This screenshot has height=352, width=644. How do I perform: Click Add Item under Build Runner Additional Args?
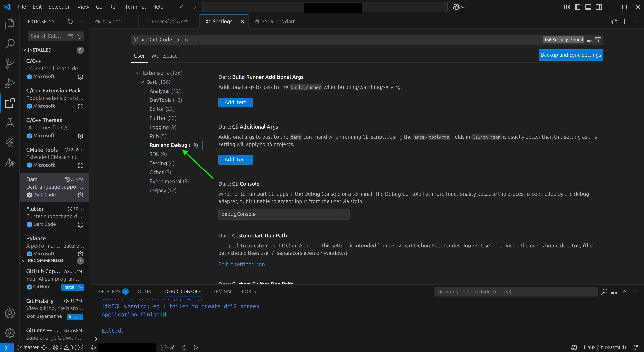(235, 102)
